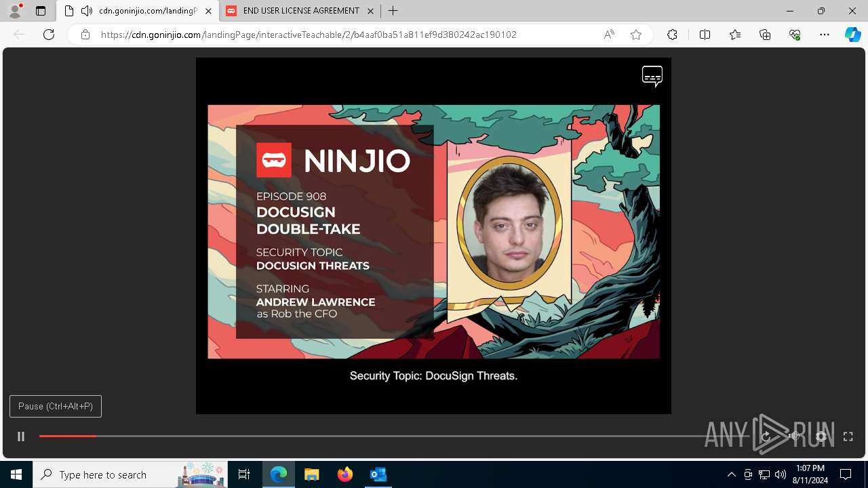Open video player settings gear
Viewport: 868px width, 488px height.
[821, 436]
